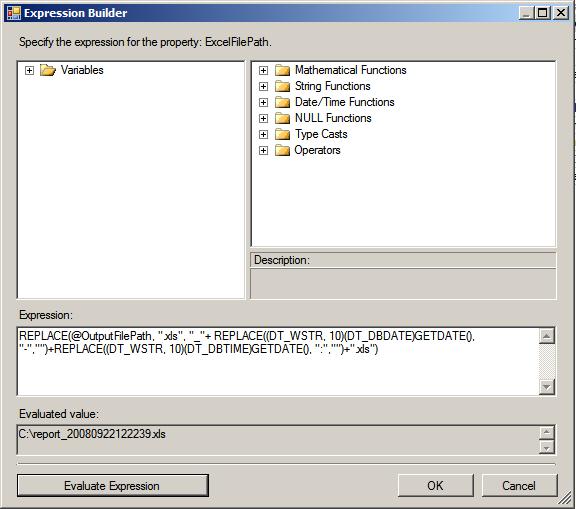
Task: Click the Type Casts folder icon
Action: (282, 134)
